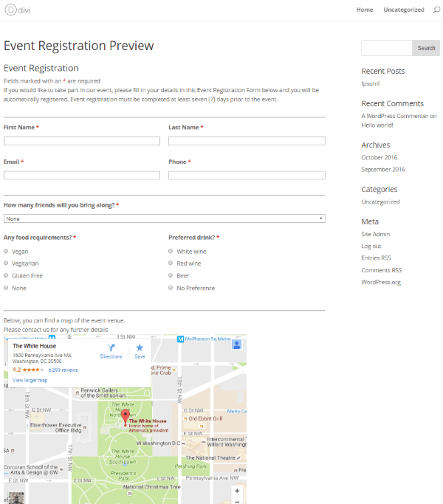Viewport: 443px width, 504px height.
Task: Click View larger map link
Action: (x=30, y=380)
